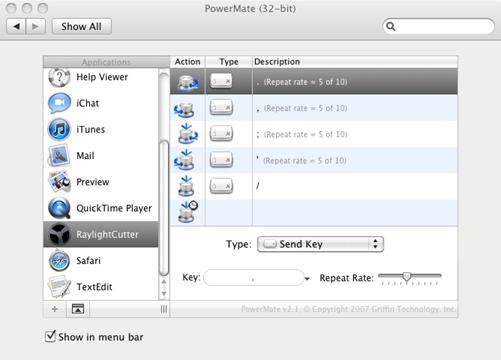Click the Type column header
501x360 pixels.
click(x=229, y=62)
